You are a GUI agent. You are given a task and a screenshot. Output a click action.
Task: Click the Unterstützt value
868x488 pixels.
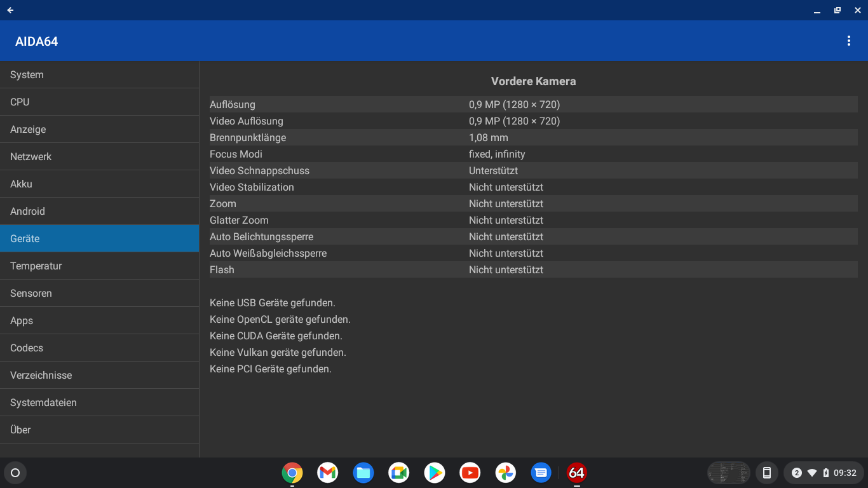point(494,170)
